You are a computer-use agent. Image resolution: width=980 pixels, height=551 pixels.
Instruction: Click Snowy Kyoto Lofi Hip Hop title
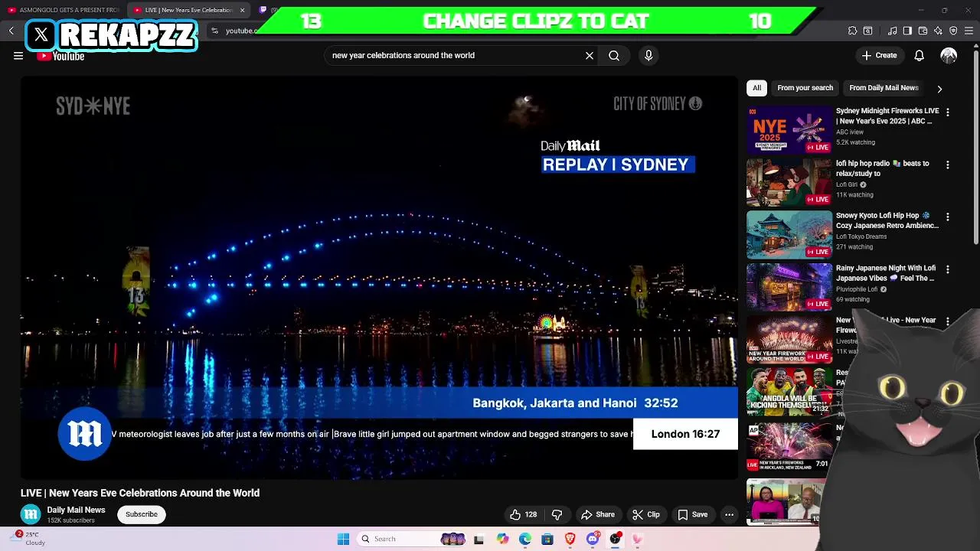pyautogui.click(x=887, y=220)
